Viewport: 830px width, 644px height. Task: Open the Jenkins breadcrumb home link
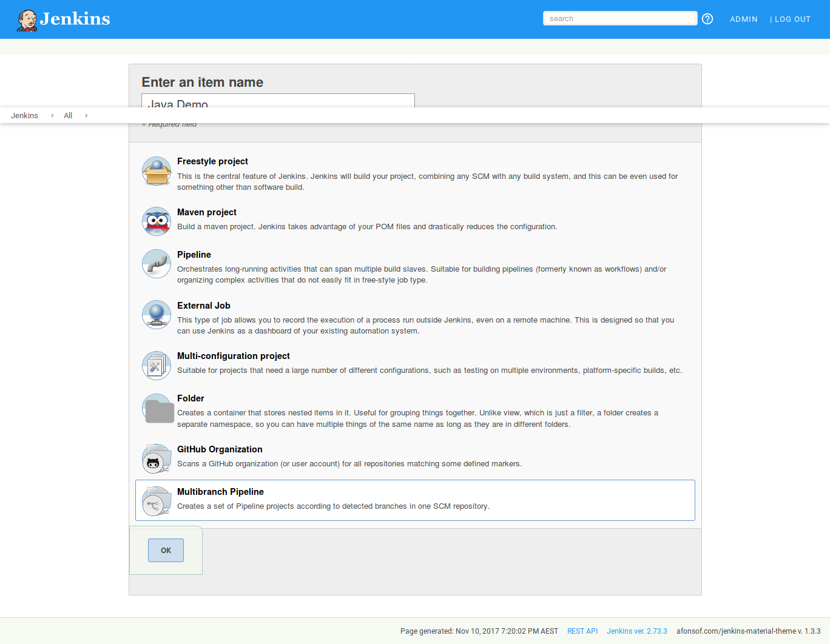[24, 115]
